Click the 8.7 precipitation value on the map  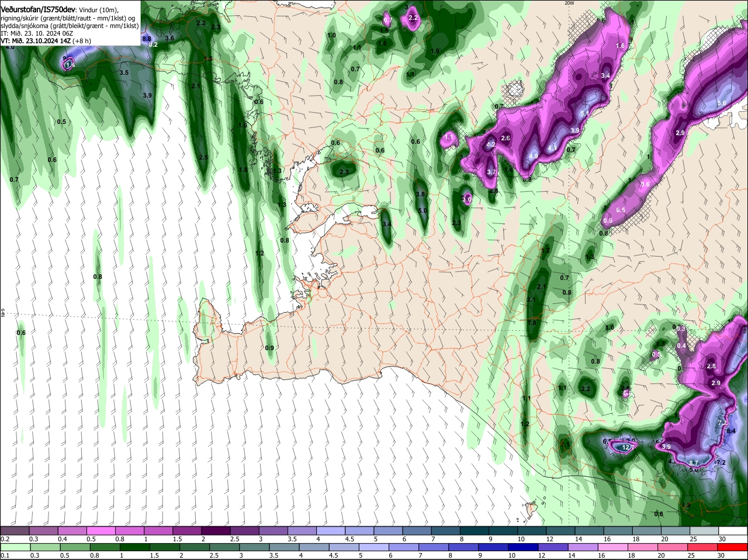(x=694, y=463)
